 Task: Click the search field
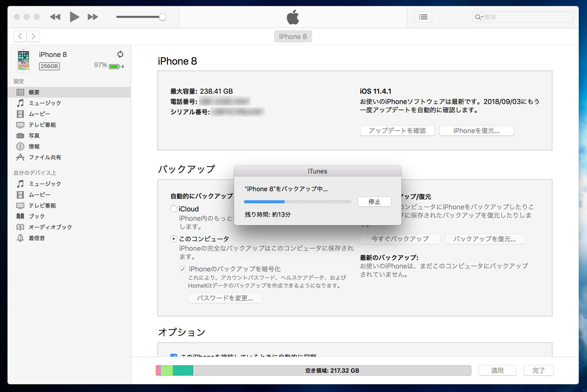[x=523, y=17]
